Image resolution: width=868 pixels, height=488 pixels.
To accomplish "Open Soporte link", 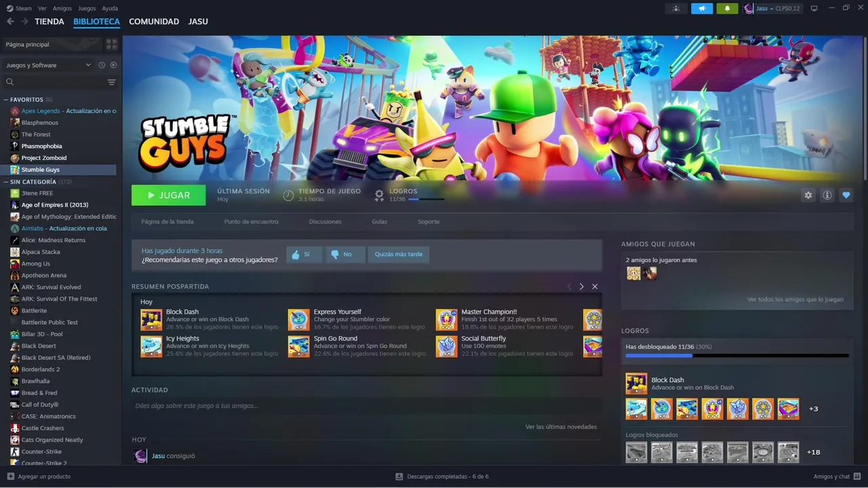I will click(429, 222).
